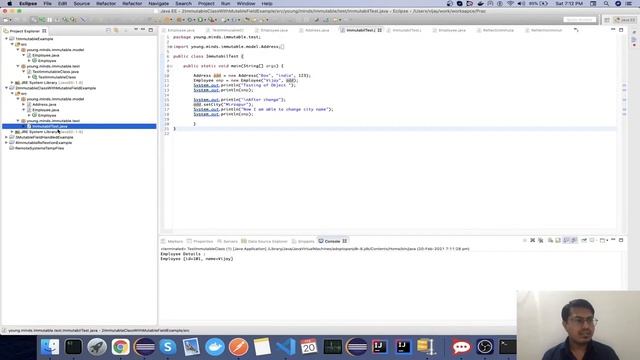The image size is (640, 360).
Task: Toggle Console scroll lock
Action: pyautogui.click(x=558, y=240)
